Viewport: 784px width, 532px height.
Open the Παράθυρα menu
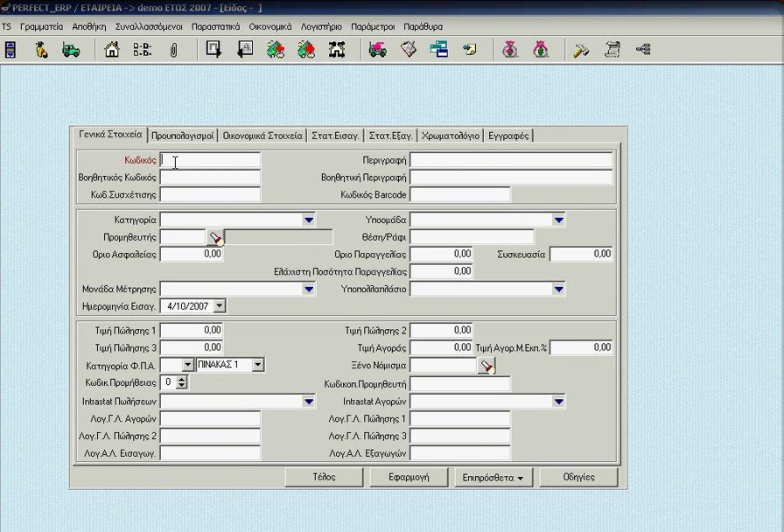(423, 26)
